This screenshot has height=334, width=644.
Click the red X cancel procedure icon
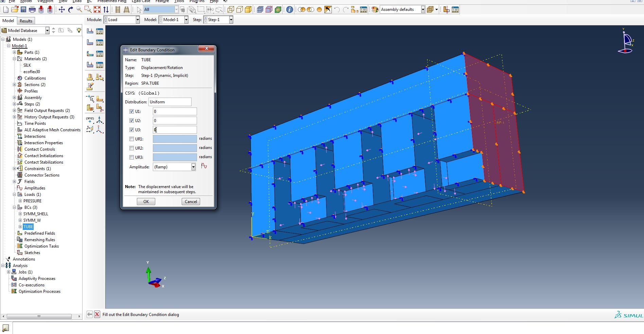pyautogui.click(x=97, y=314)
